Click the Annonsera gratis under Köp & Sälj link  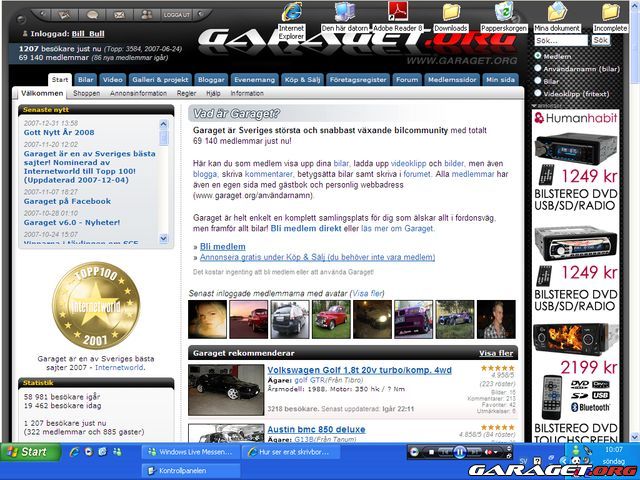[x=318, y=258]
